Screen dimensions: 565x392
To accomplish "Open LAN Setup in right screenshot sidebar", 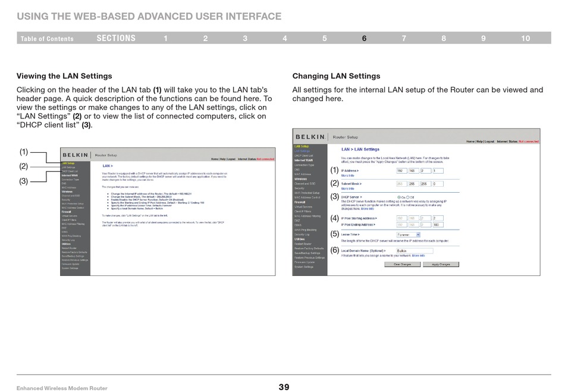I will coord(302,146).
